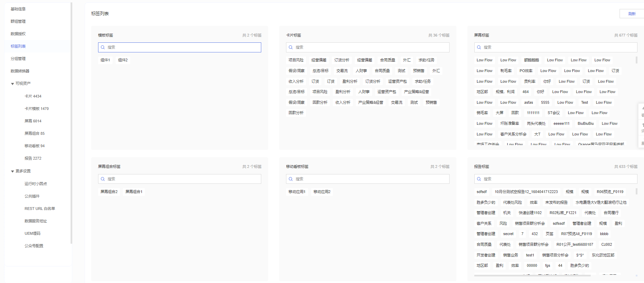Click the search icon in 屏幕标签 panel
Viewport: 644px width, 283px height.
pyautogui.click(x=479, y=48)
